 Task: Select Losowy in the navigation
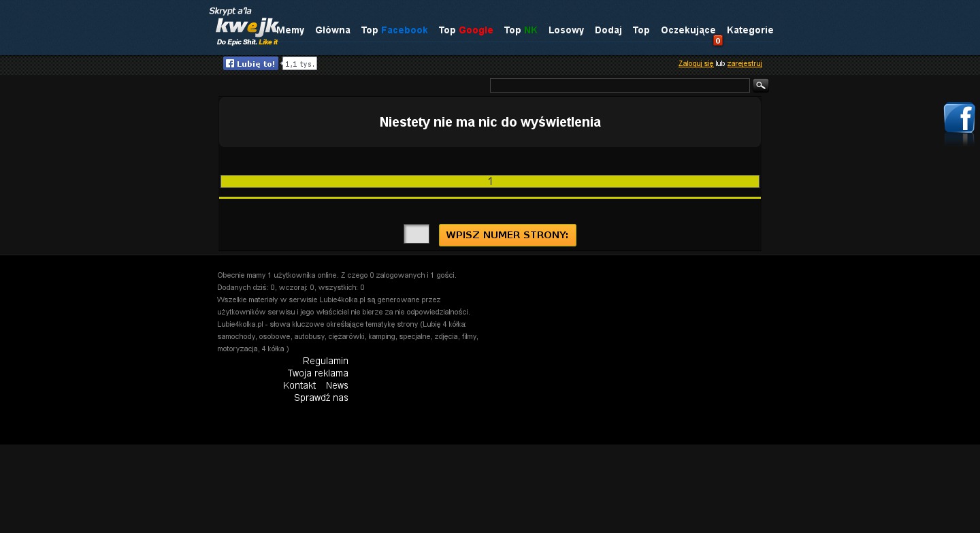coord(566,30)
